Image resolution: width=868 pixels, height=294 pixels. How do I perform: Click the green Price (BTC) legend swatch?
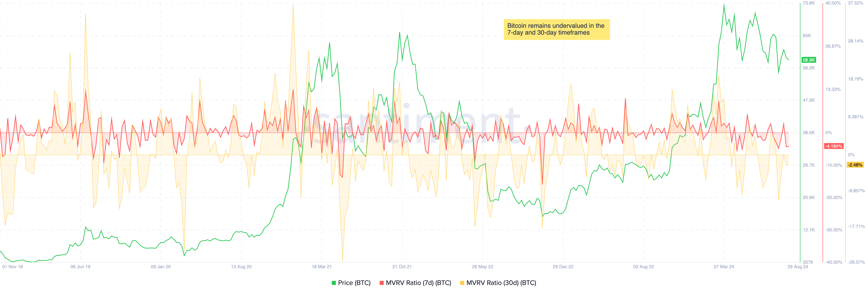pos(334,283)
